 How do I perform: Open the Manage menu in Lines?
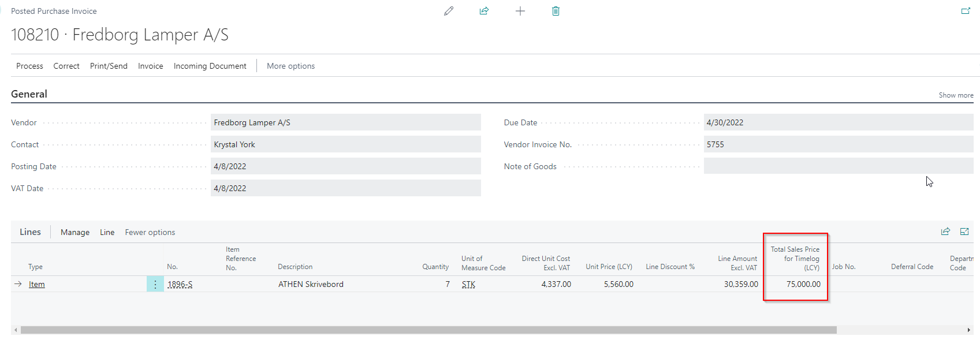coord(75,232)
